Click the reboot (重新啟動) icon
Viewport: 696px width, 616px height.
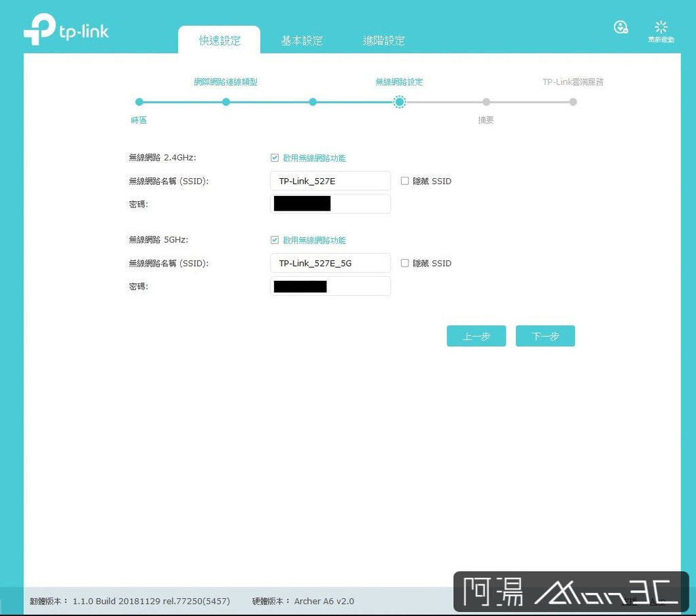661,31
